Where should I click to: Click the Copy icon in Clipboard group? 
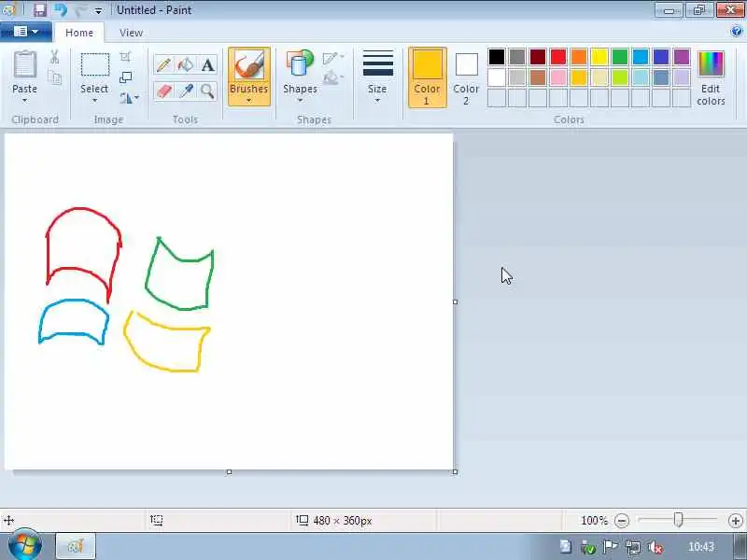click(x=55, y=78)
